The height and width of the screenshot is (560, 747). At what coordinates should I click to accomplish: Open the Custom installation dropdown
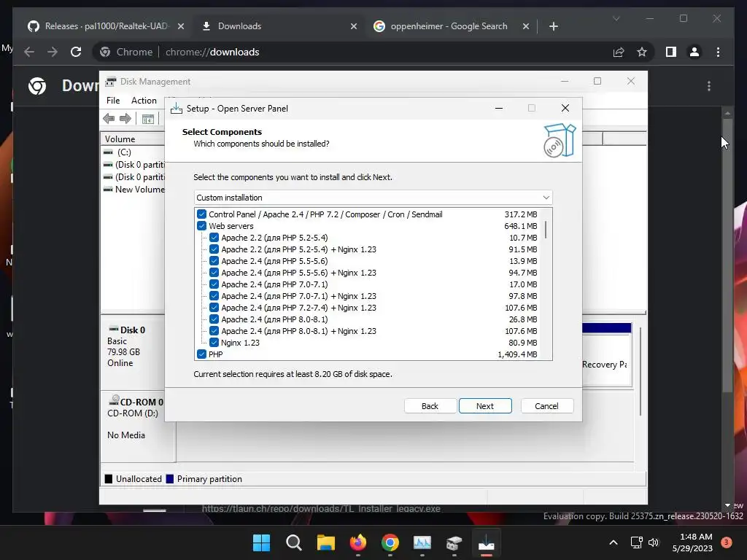point(373,198)
